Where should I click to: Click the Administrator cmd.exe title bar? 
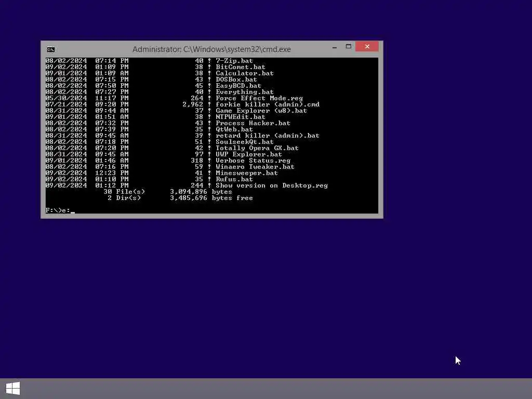point(211,49)
